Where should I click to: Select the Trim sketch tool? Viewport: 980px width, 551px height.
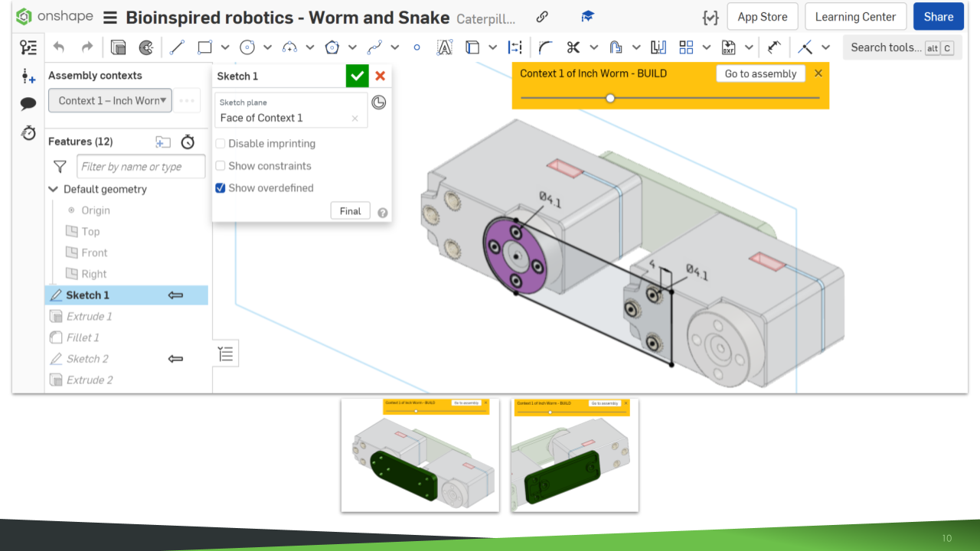pos(572,47)
